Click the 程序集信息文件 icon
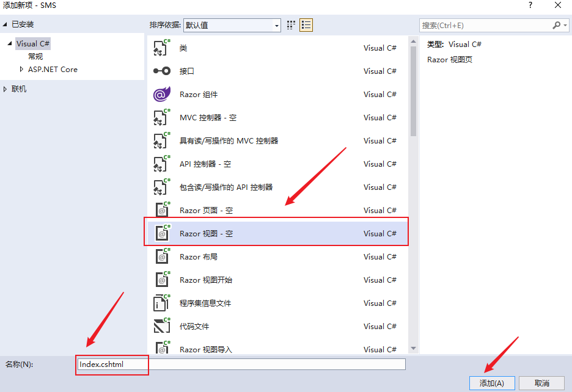Screen dimensions: 572x392 [x=162, y=303]
